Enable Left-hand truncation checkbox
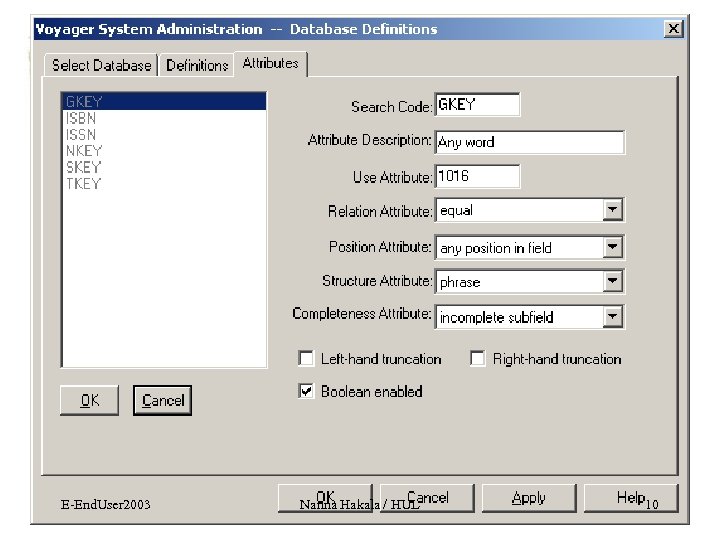Image resolution: width=720 pixels, height=540 pixels. [306, 358]
